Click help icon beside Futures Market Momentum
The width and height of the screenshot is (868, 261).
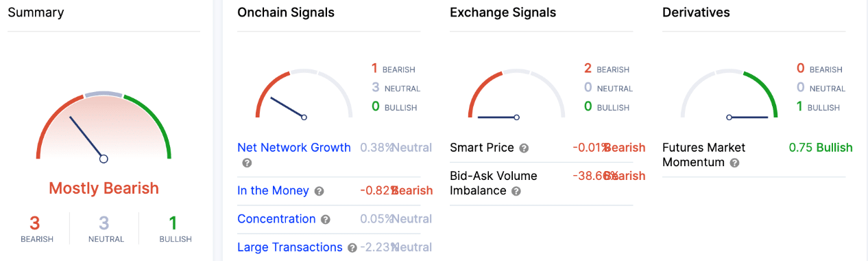[x=734, y=163]
